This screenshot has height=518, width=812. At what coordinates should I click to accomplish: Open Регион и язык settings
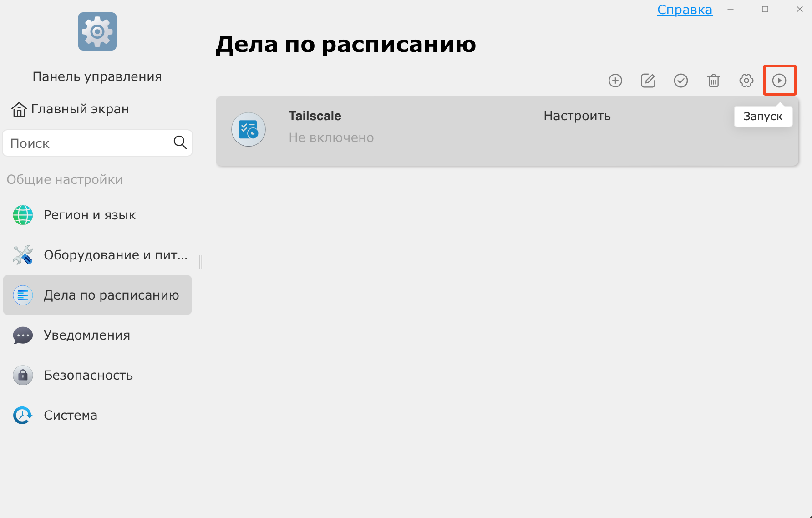click(97, 215)
